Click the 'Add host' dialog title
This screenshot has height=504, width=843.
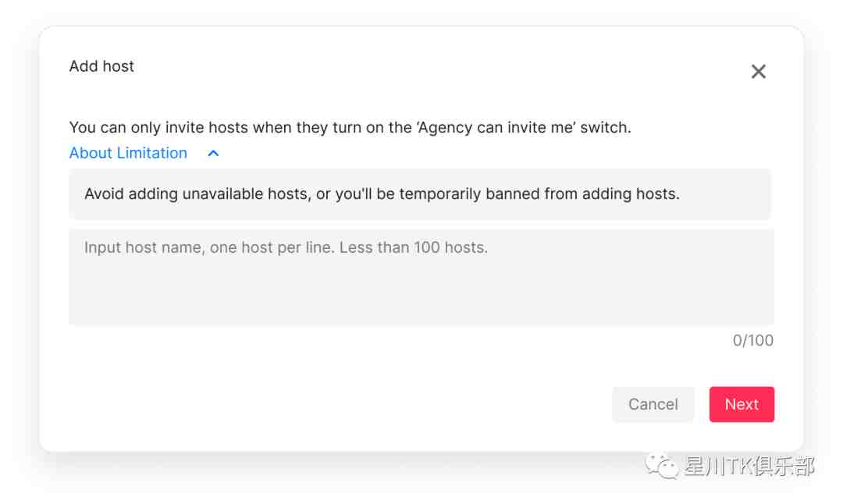(101, 66)
